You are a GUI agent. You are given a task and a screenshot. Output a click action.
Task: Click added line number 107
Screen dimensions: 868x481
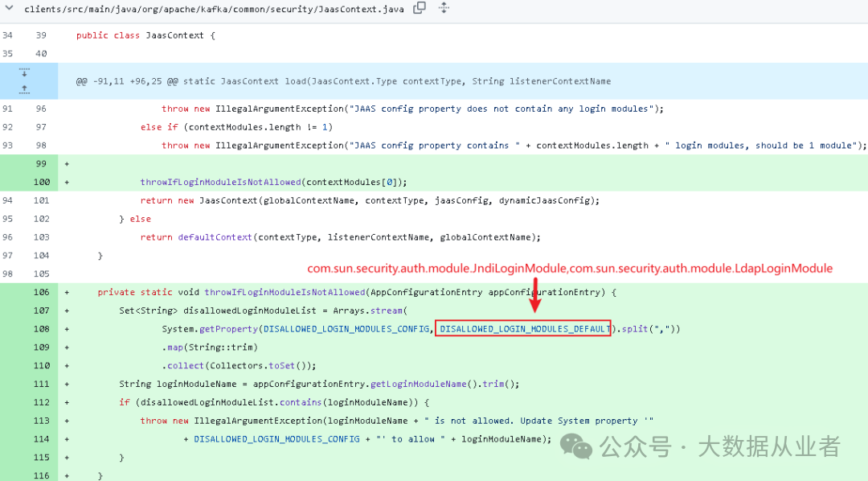(42, 310)
